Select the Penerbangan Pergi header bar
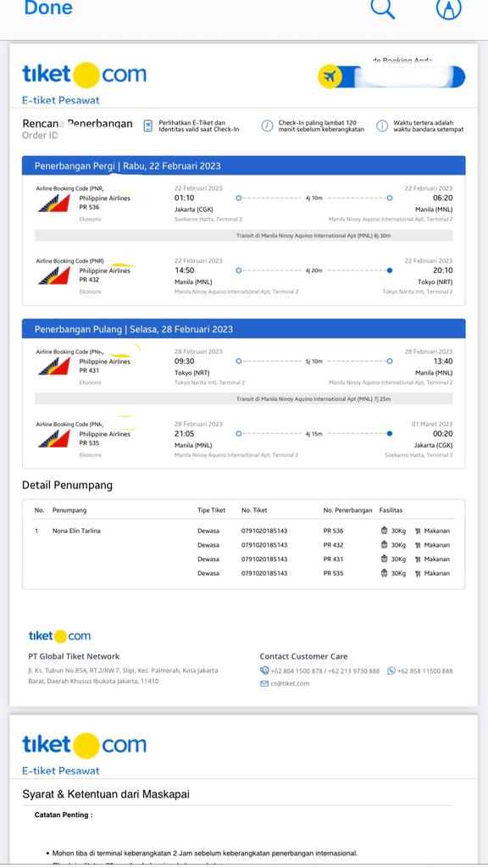The width and height of the screenshot is (488, 868). click(x=243, y=165)
